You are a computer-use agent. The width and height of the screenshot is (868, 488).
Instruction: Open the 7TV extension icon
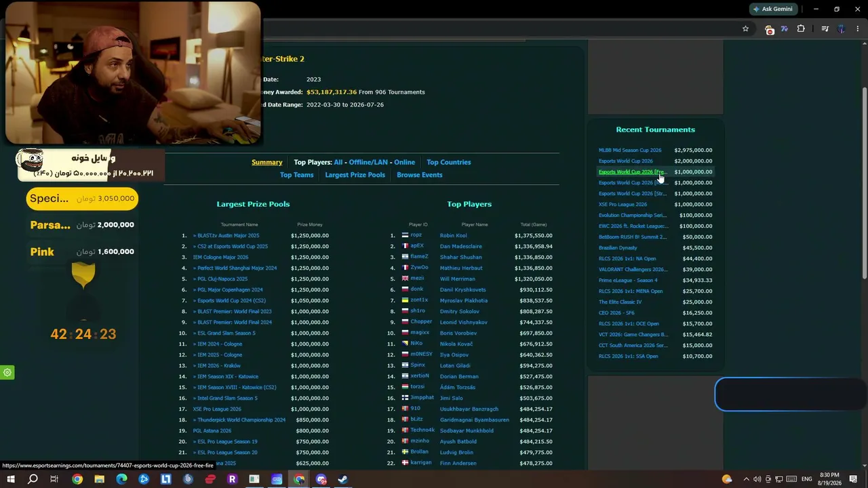tap(785, 28)
